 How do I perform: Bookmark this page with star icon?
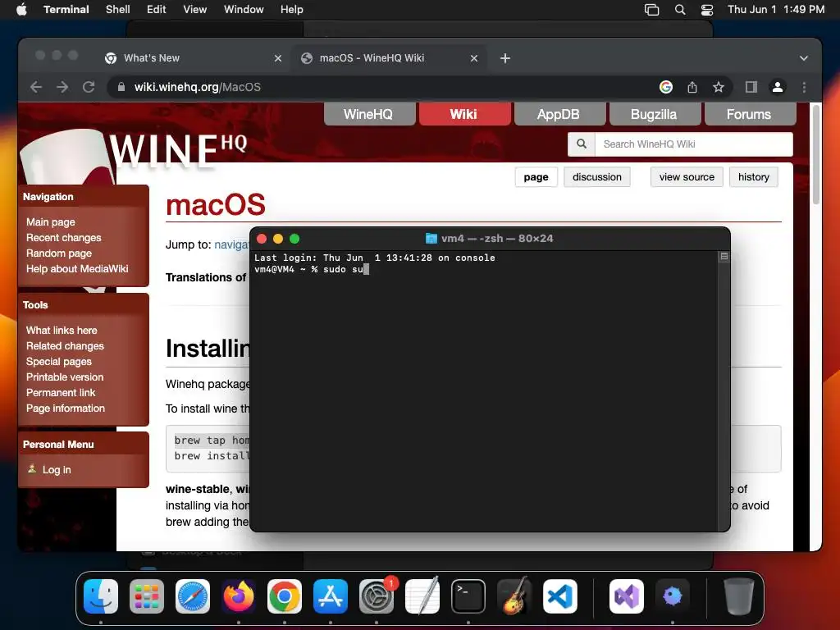coord(719,87)
